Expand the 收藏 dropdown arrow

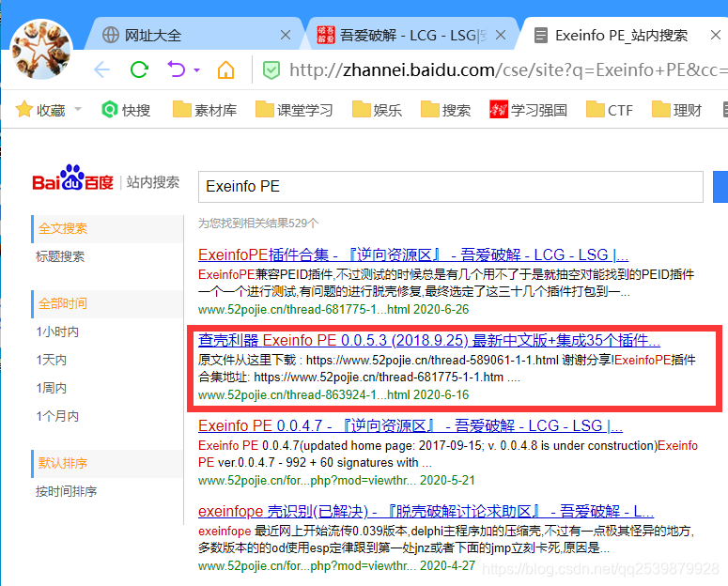(x=78, y=109)
